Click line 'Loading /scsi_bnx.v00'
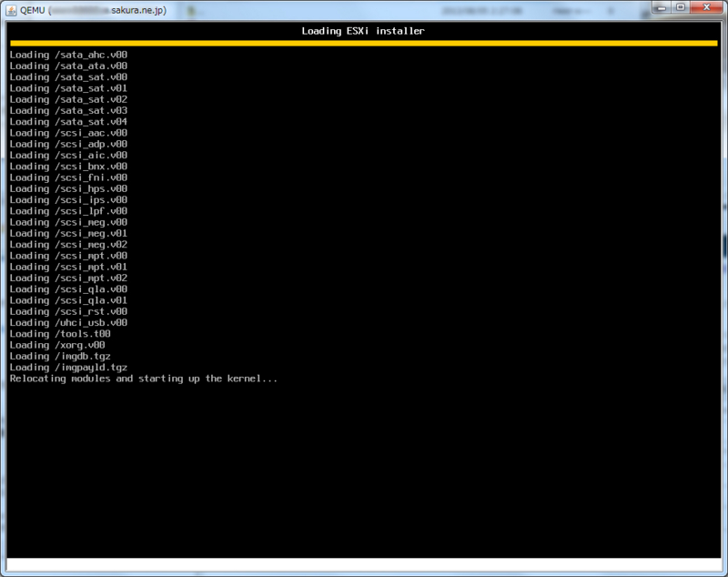 [68, 167]
